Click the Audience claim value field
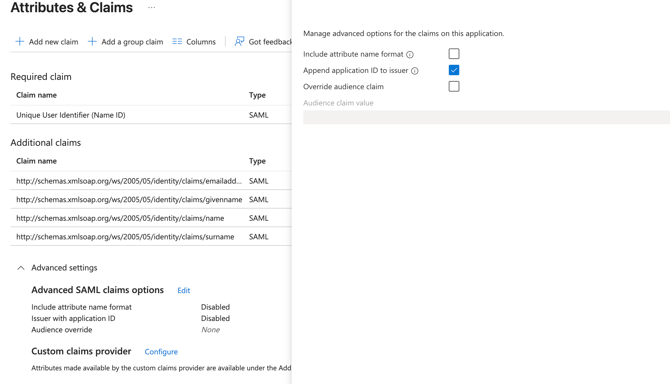 coord(486,117)
